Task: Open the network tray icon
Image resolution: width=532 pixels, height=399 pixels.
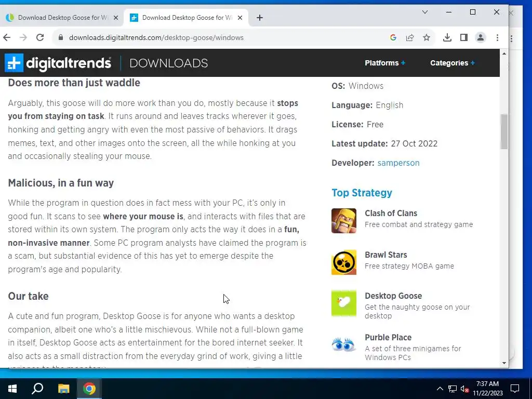Action: click(453, 389)
